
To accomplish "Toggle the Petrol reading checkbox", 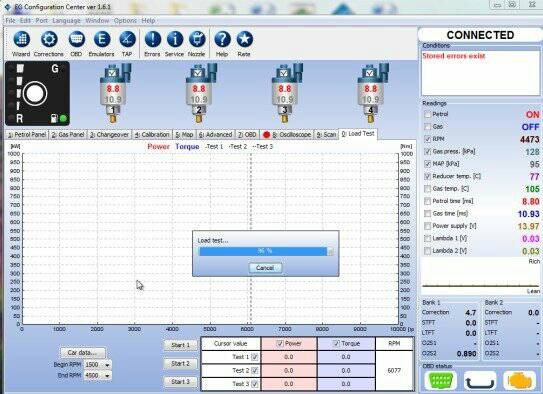I will tap(428, 114).
